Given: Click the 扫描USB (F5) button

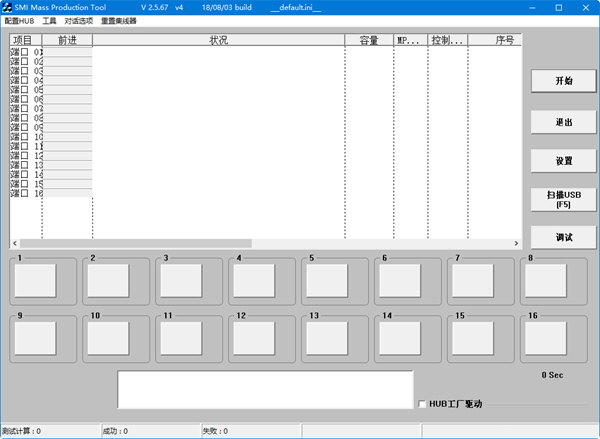Looking at the screenshot, I should tap(563, 199).
